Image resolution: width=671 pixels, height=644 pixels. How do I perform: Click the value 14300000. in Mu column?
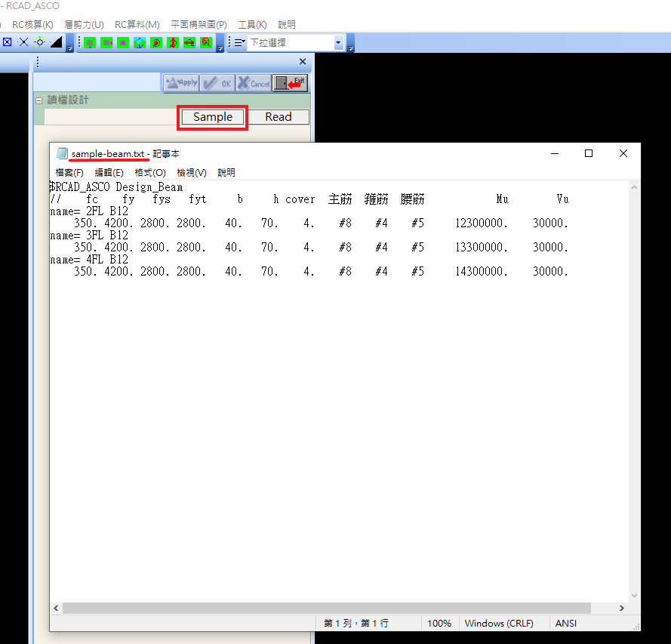482,271
